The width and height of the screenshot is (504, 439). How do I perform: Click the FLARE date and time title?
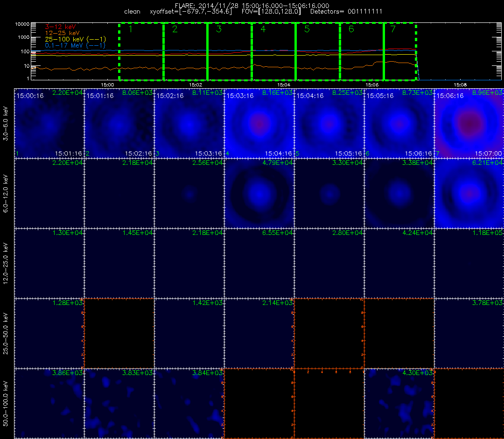click(x=252, y=6)
